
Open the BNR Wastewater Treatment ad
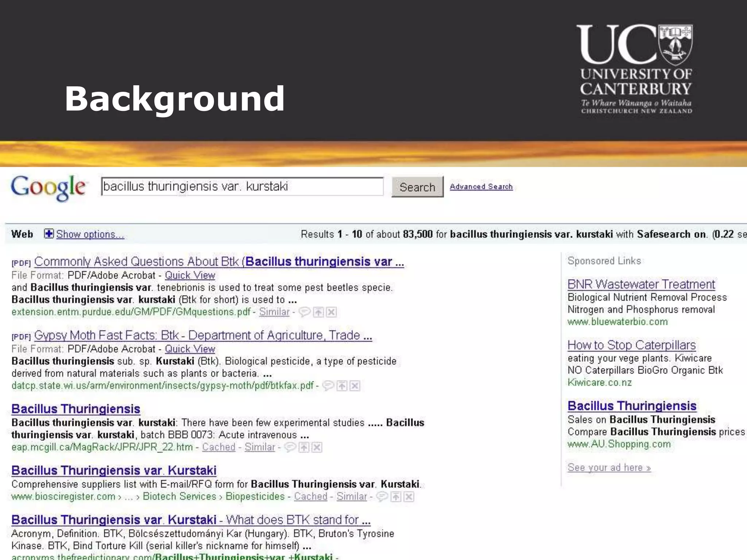coord(641,284)
